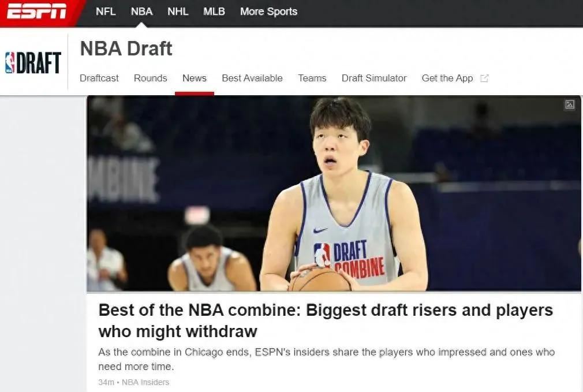
Task: Click the NBA Draft page title
Action: pos(126,48)
